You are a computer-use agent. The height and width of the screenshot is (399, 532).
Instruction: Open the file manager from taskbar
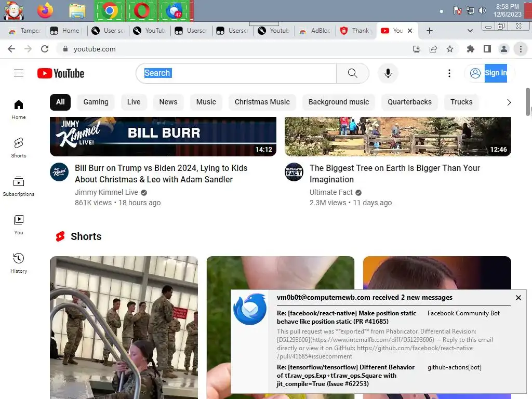coord(77,10)
